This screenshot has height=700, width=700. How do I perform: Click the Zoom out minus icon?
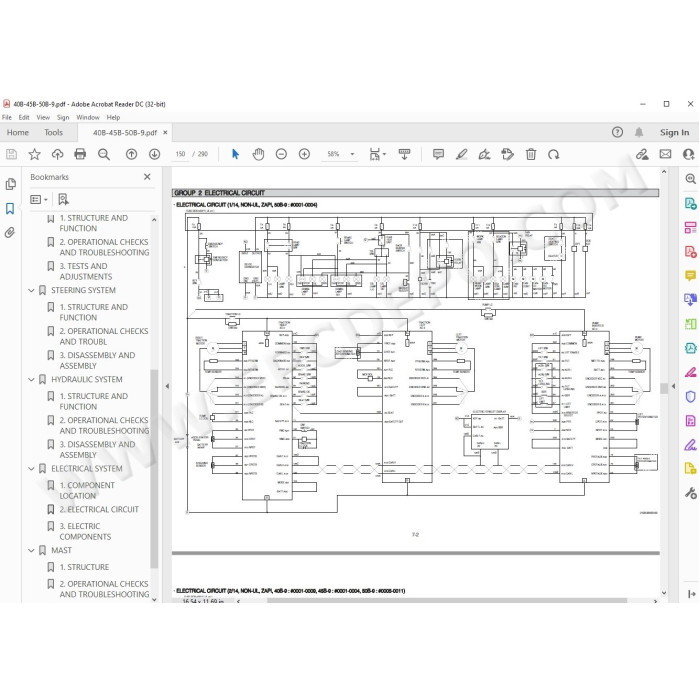tap(281, 154)
